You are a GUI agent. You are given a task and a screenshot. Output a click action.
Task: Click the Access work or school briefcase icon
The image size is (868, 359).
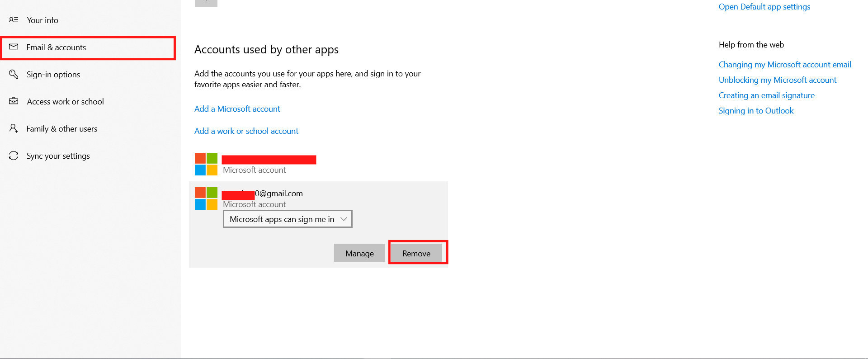[x=14, y=101]
